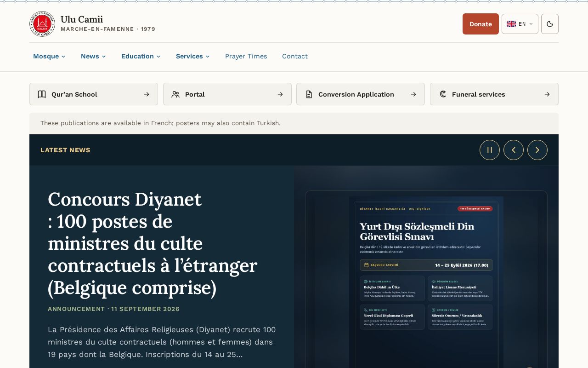Expand the Services menu
The height and width of the screenshot is (368, 588).
click(192, 56)
